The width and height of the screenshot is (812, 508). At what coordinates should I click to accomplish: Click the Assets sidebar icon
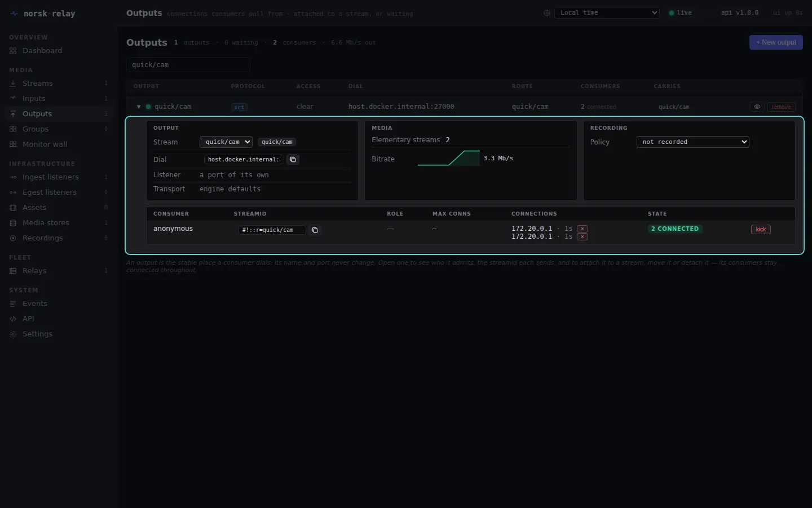[x=13, y=208]
